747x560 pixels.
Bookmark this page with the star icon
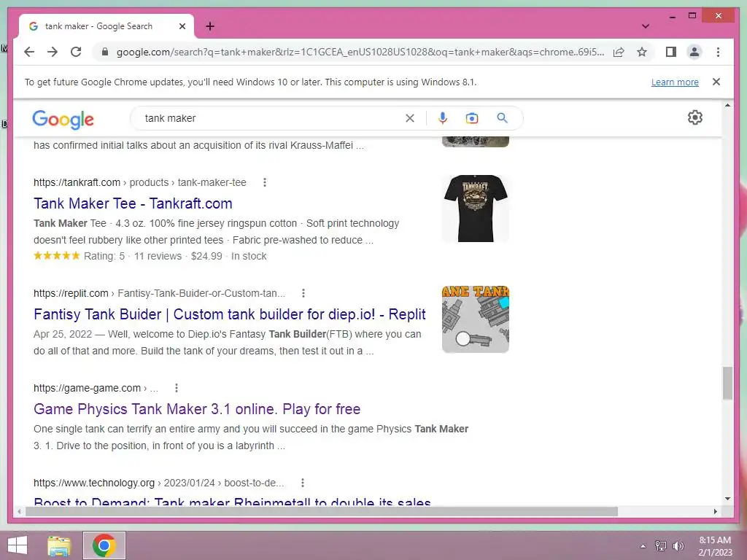(642, 52)
